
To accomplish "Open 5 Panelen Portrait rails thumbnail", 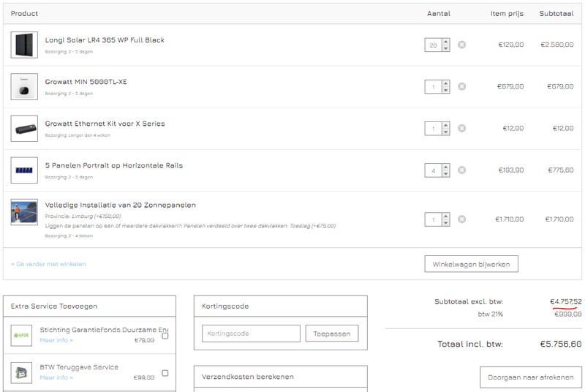I will [x=24, y=170].
